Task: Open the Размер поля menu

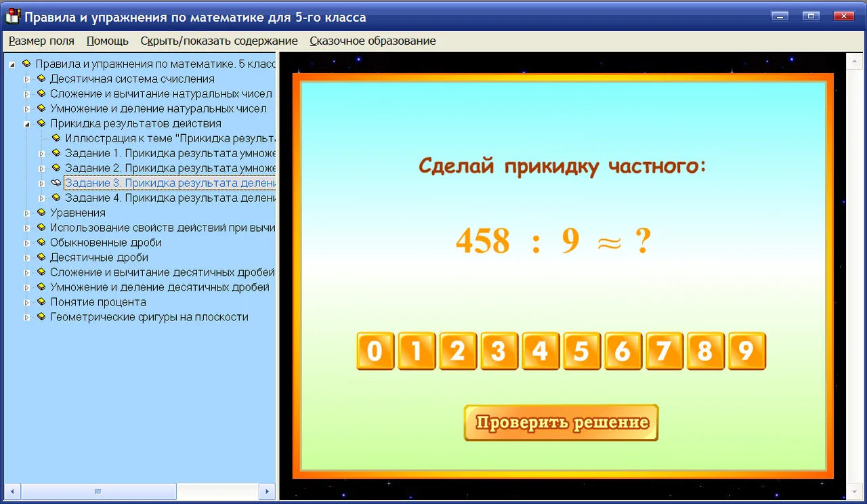Action: 41,41
